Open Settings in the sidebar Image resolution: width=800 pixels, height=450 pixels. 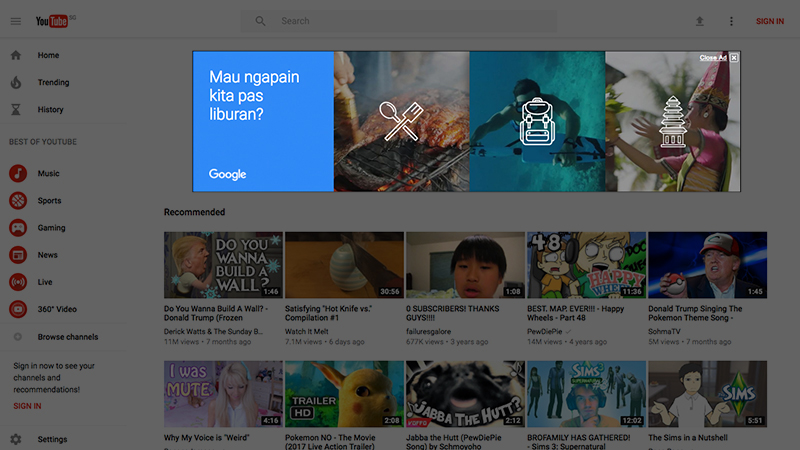point(52,440)
